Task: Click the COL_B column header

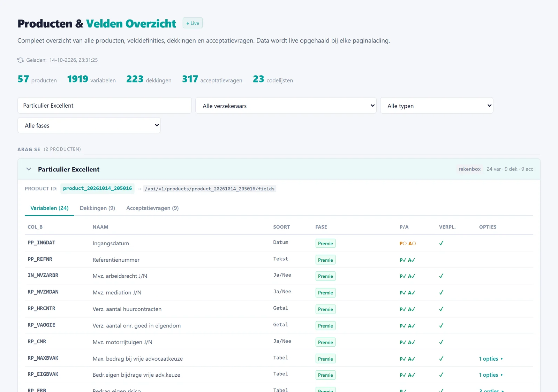Action: 35,227
